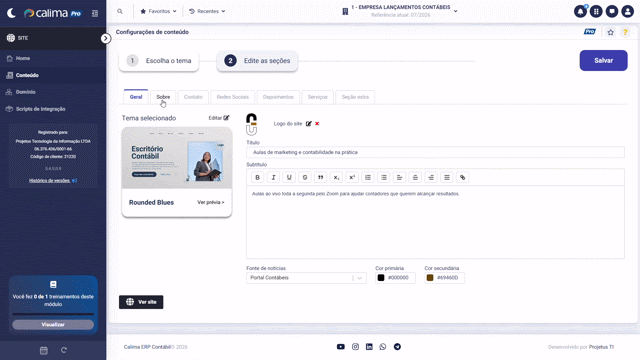Insert link in subtitle editor
640x360 pixels.
pyautogui.click(x=462, y=177)
